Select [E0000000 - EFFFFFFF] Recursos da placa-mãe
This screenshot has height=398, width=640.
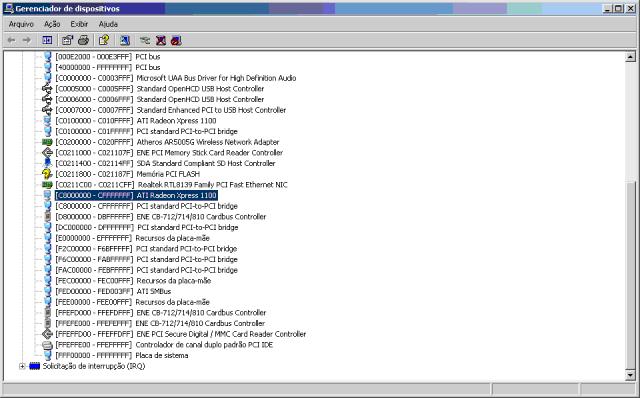pos(132,238)
